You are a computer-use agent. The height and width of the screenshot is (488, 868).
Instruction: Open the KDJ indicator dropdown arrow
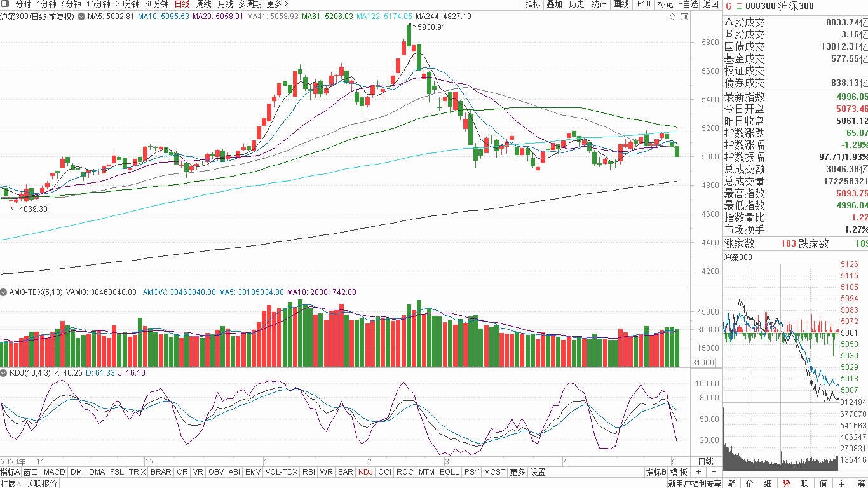point(4,373)
